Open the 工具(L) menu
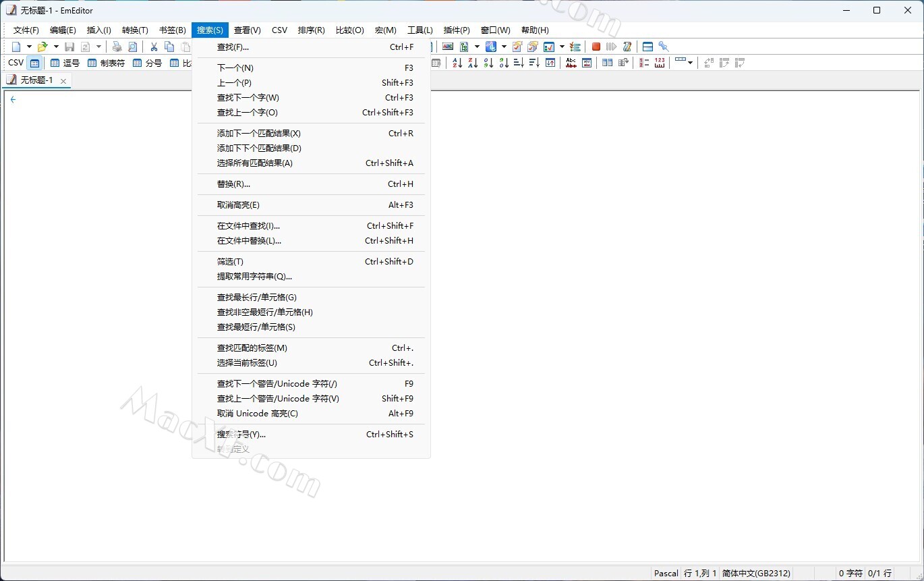924x581 pixels. 420,30
